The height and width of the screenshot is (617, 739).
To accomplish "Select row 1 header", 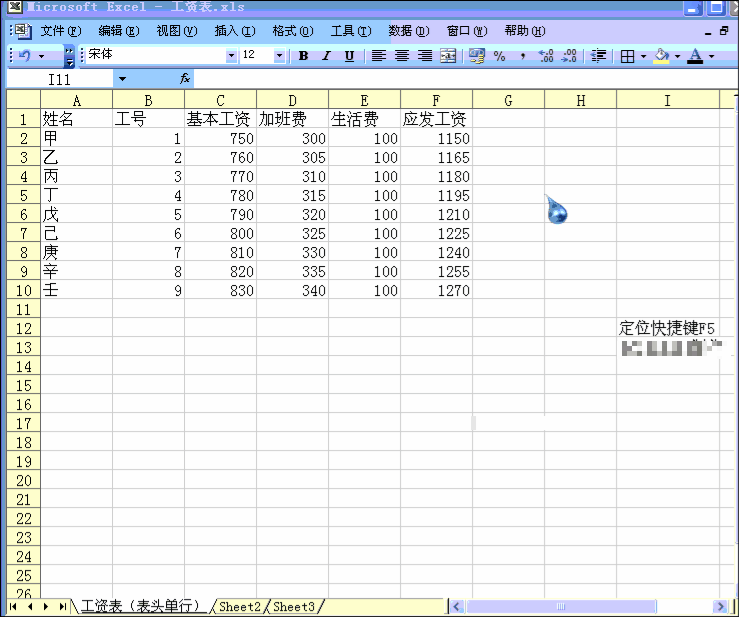I will [x=24, y=119].
